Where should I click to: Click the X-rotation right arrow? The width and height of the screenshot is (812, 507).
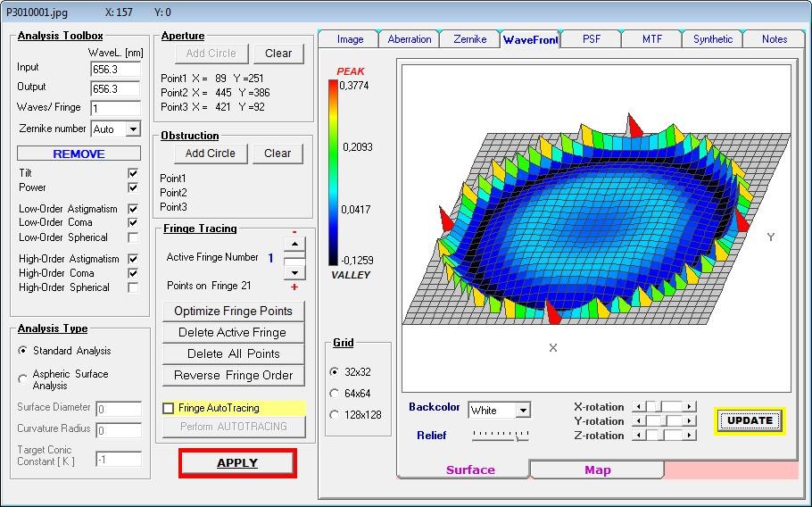click(690, 407)
